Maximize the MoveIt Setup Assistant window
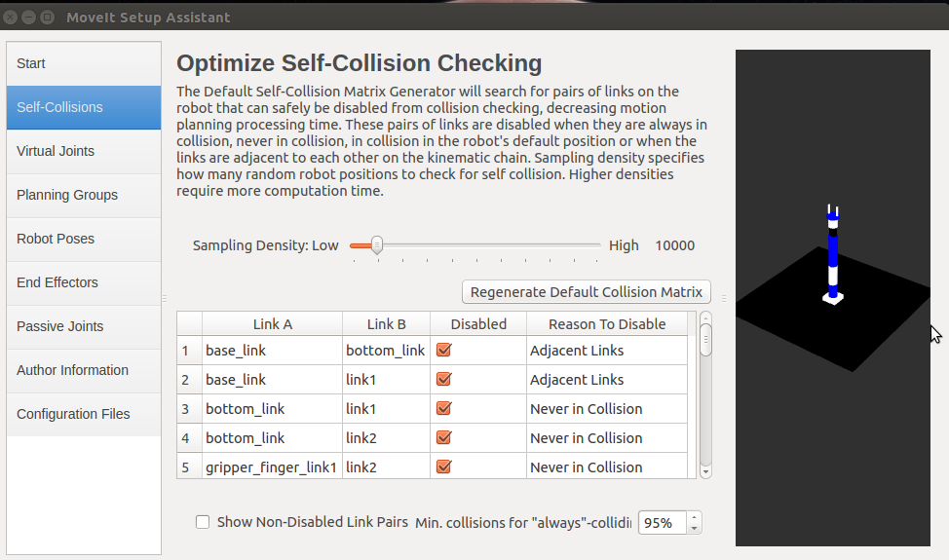The height and width of the screenshot is (560, 949). coord(47,18)
